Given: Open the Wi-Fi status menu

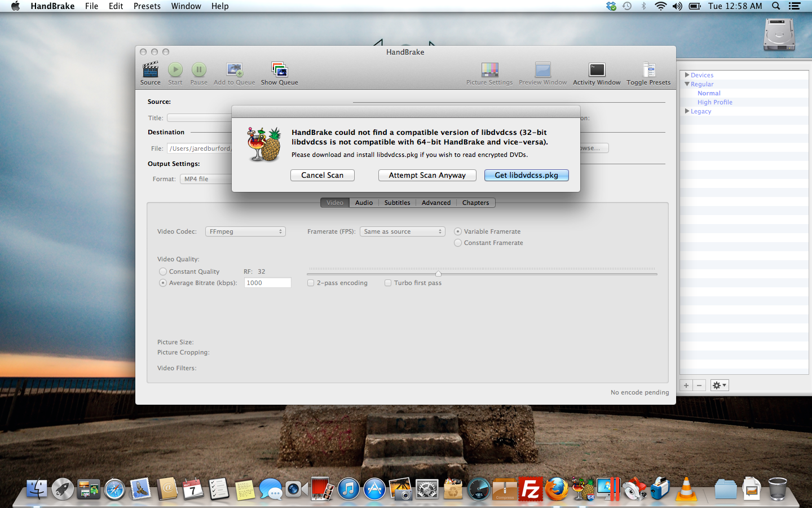Looking at the screenshot, I should tap(660, 6).
